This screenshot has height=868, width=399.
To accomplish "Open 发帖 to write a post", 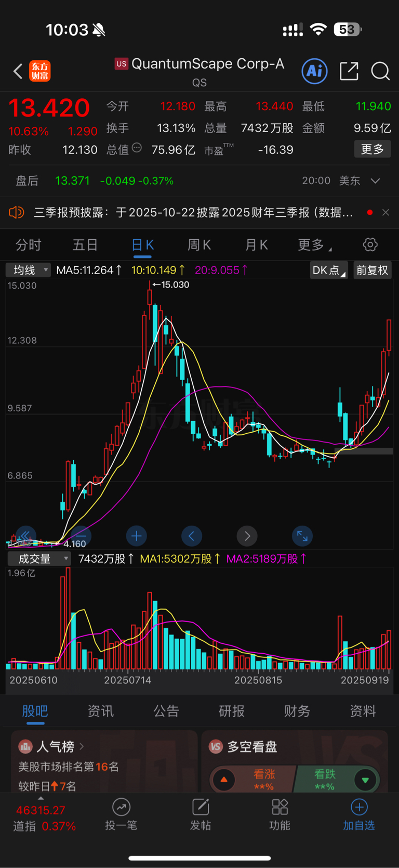I will [x=201, y=815].
